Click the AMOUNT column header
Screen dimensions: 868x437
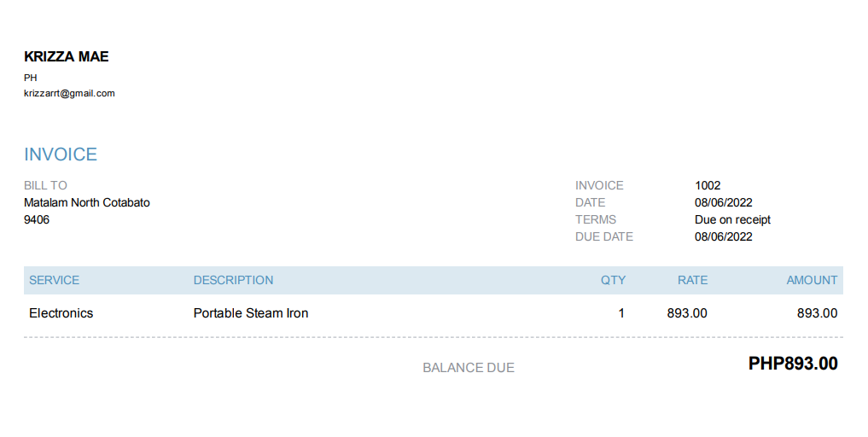(x=812, y=280)
